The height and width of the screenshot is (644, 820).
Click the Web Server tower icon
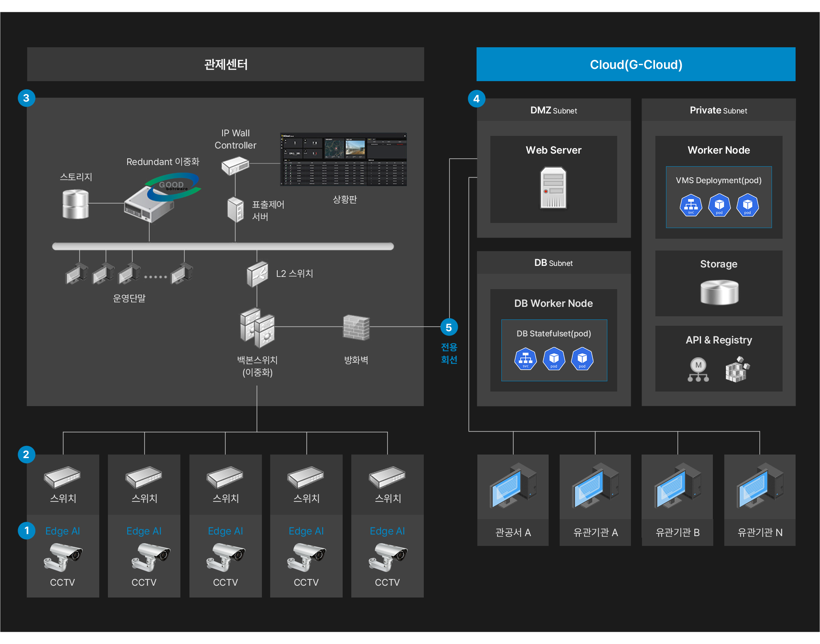[x=553, y=188]
